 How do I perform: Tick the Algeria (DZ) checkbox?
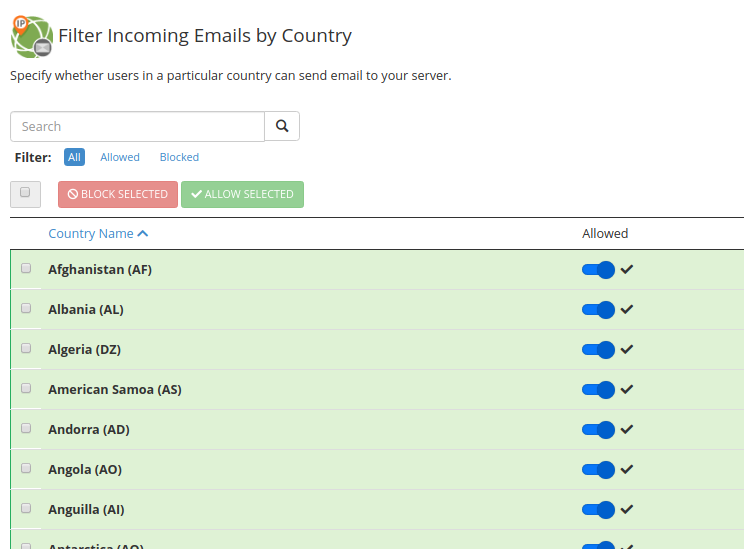pos(26,348)
